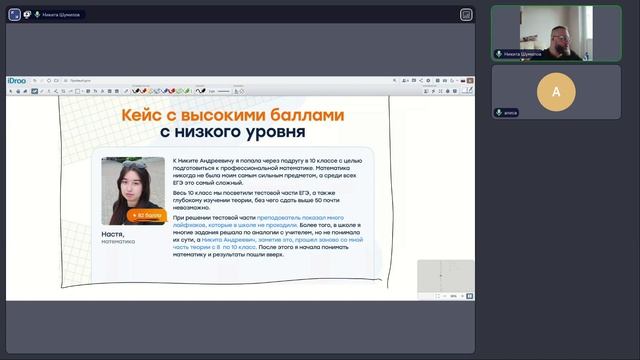Click the board minimap preview
The width and height of the screenshot is (640, 360).
[x=445, y=276]
